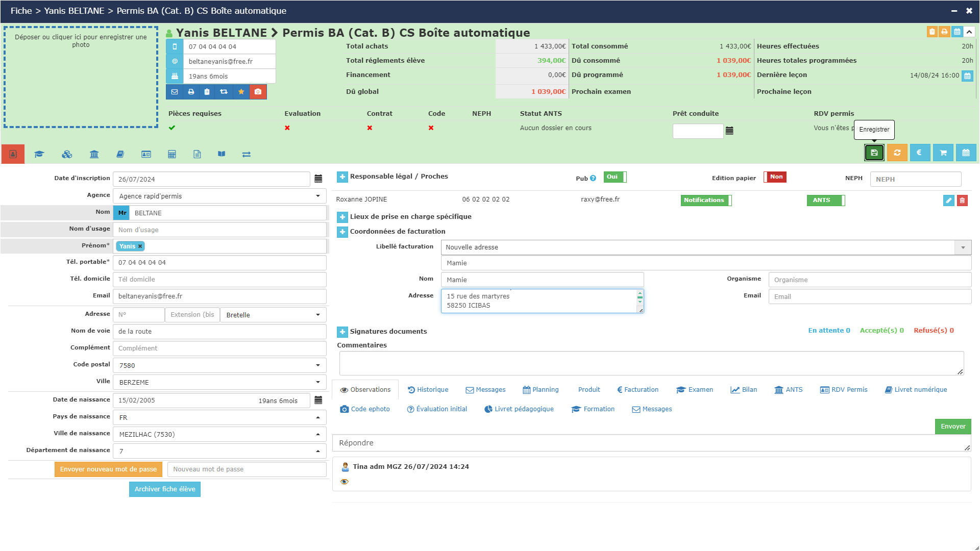Click the orange star favorite icon

pos(241,92)
